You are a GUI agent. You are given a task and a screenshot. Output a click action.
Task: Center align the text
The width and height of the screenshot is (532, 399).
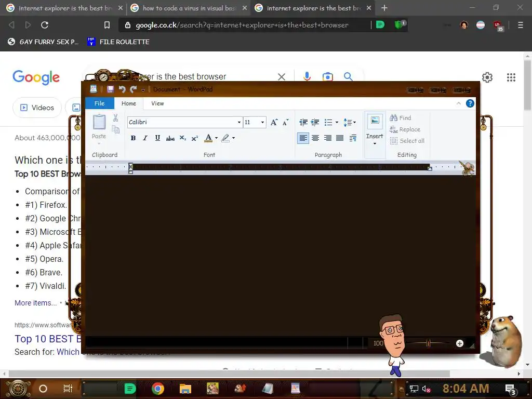[x=315, y=138]
